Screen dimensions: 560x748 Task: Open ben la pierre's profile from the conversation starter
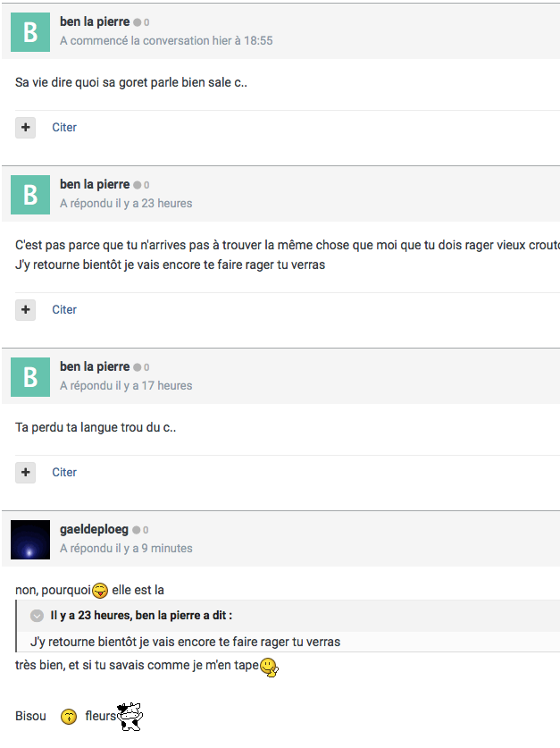pyautogui.click(x=95, y=21)
